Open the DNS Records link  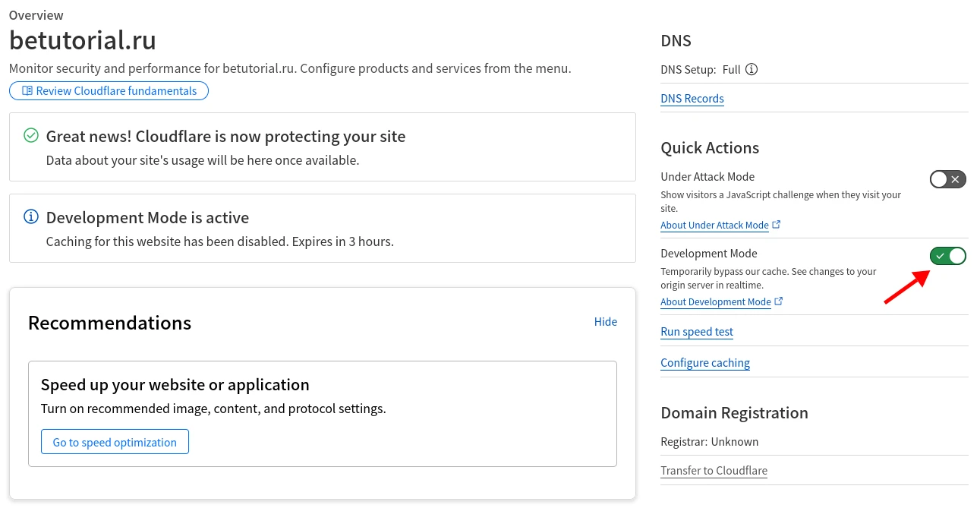pyautogui.click(x=692, y=99)
